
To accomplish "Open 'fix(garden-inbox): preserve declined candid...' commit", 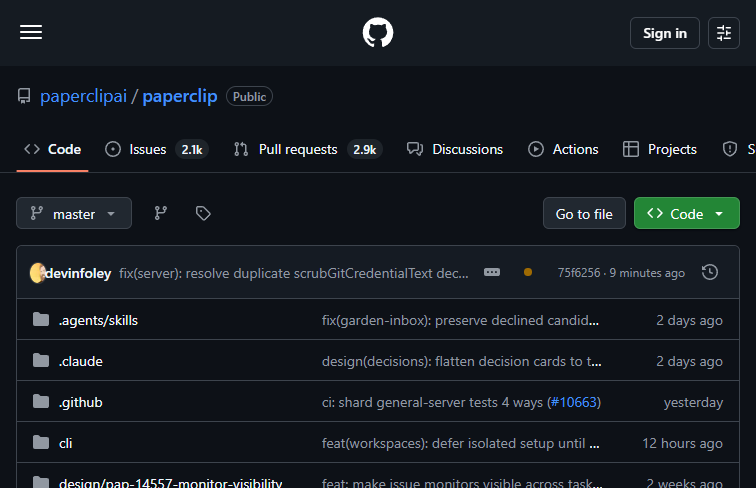I will pos(460,320).
